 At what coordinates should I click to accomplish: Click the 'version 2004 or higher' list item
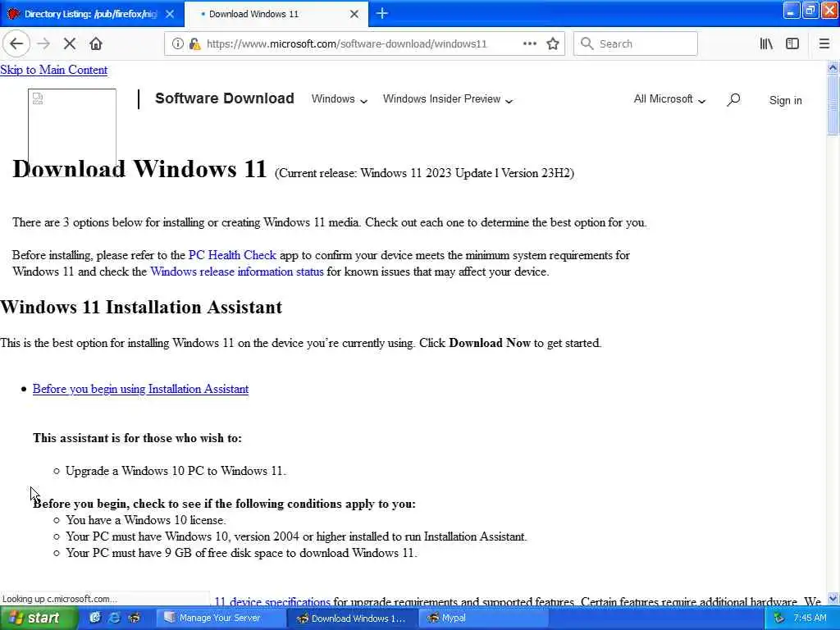[296, 536]
